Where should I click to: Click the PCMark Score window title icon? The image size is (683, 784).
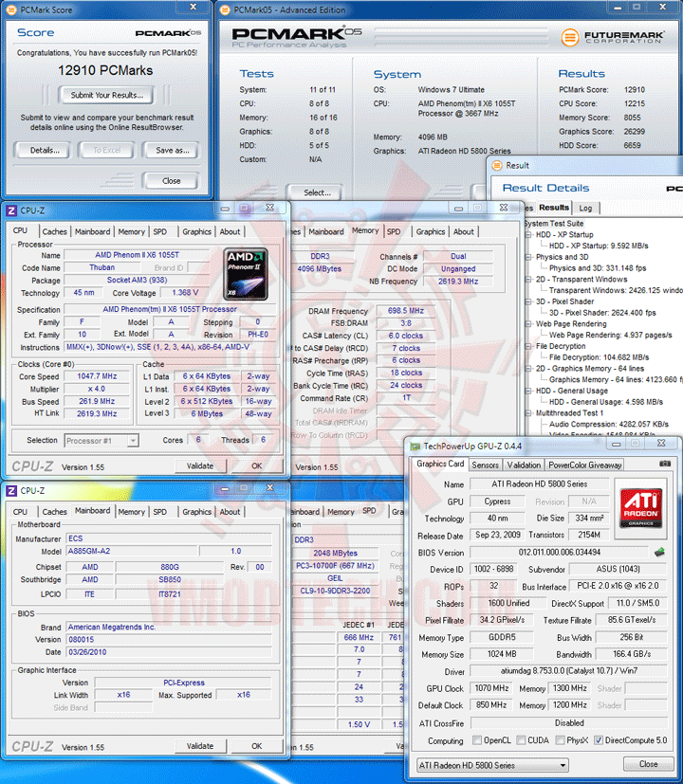point(11,9)
